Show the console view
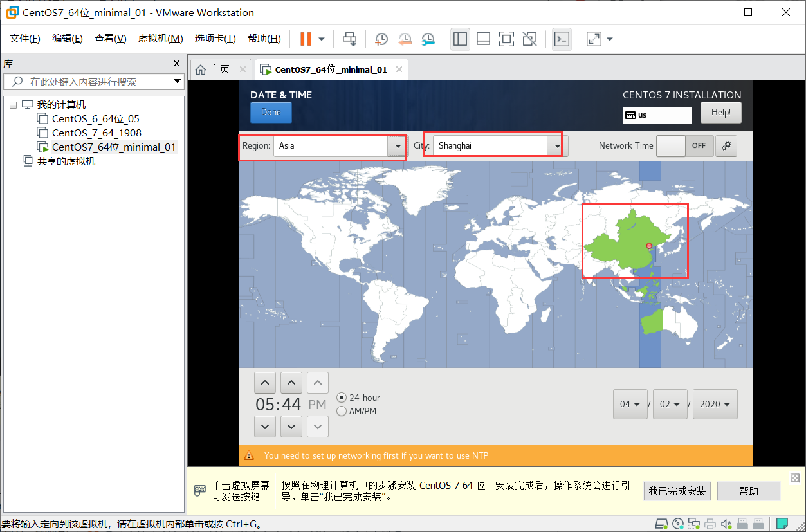The width and height of the screenshot is (806, 532). coord(562,39)
